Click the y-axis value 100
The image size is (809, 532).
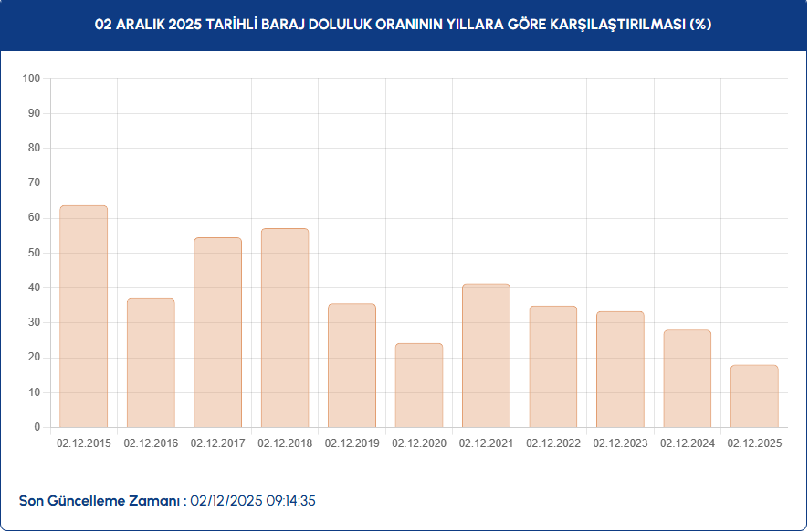click(31, 78)
